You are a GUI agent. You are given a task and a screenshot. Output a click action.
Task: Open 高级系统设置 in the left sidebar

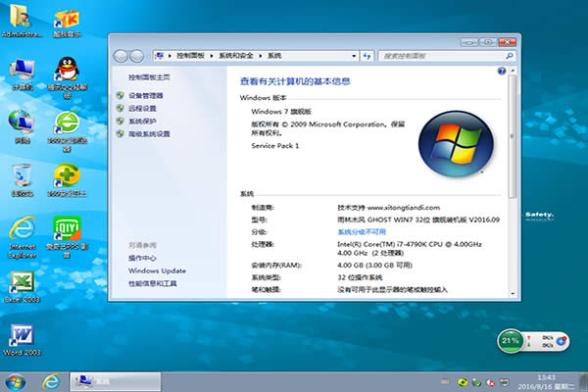[149, 134]
